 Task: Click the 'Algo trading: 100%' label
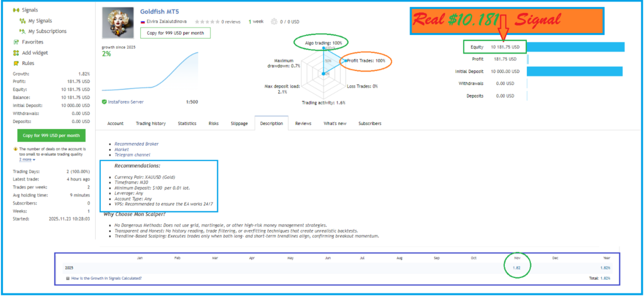point(324,43)
